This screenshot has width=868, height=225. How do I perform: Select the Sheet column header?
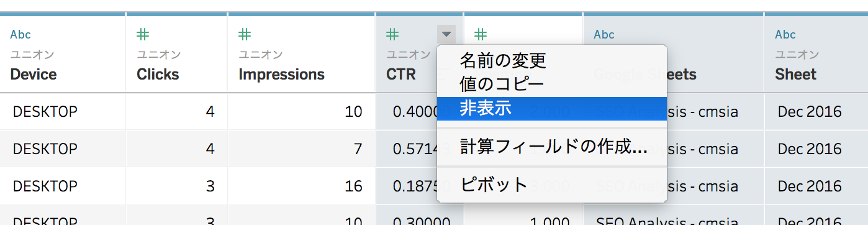(795, 75)
